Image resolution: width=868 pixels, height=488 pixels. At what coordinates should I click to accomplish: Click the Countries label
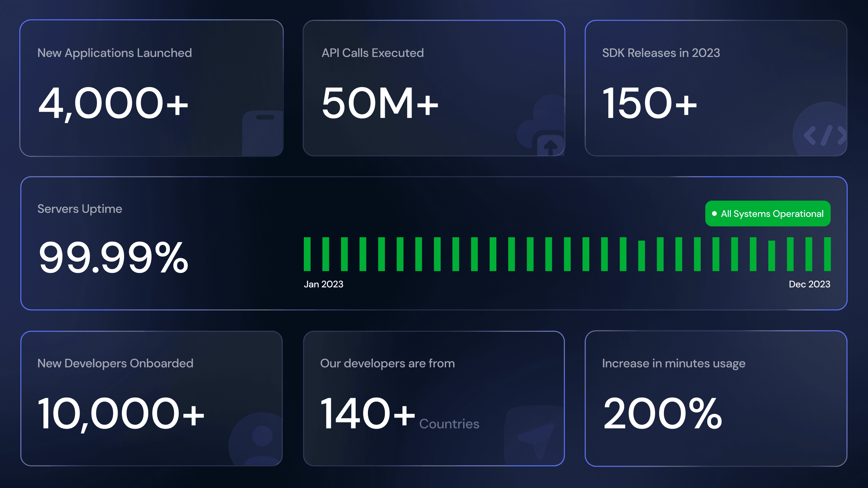pos(449,424)
